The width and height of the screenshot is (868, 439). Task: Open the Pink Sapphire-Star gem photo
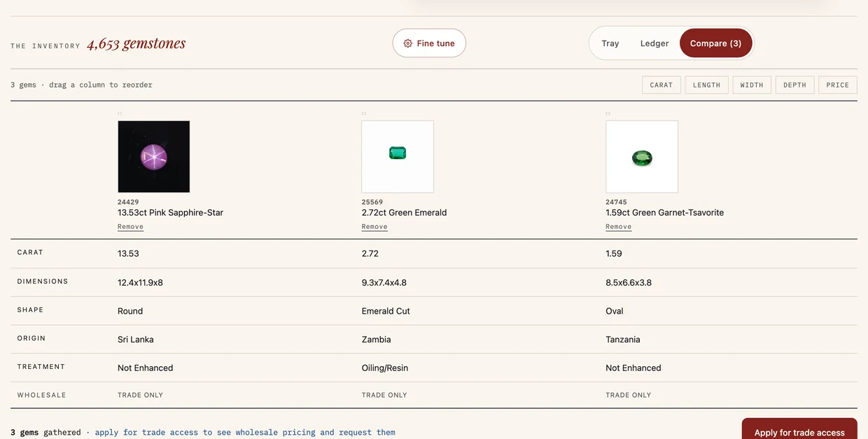pos(154,157)
